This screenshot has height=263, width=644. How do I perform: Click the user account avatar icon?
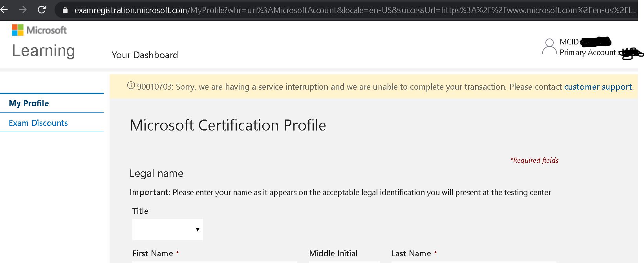click(549, 47)
